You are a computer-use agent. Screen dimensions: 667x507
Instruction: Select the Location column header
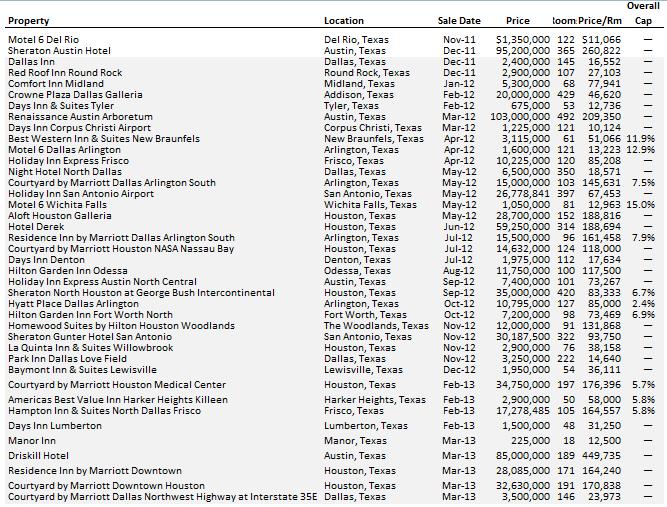click(x=344, y=21)
